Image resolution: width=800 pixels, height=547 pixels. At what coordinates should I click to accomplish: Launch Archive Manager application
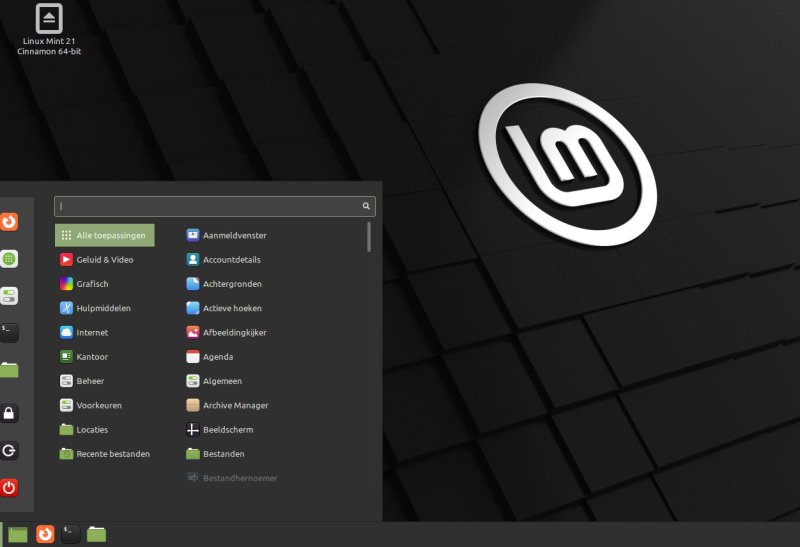click(235, 405)
